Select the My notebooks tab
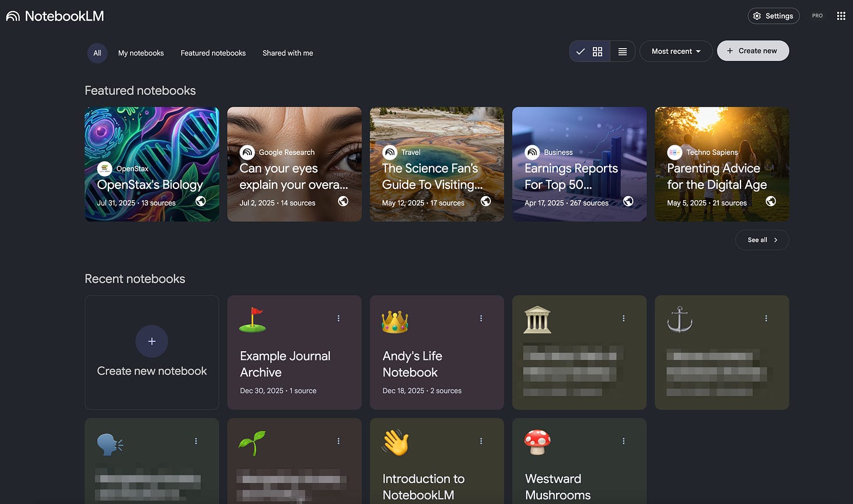Screen dimensions: 853x504 [x=141, y=53]
